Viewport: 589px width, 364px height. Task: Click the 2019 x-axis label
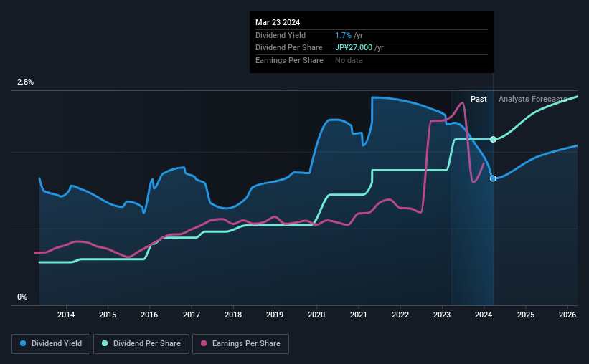(275, 315)
